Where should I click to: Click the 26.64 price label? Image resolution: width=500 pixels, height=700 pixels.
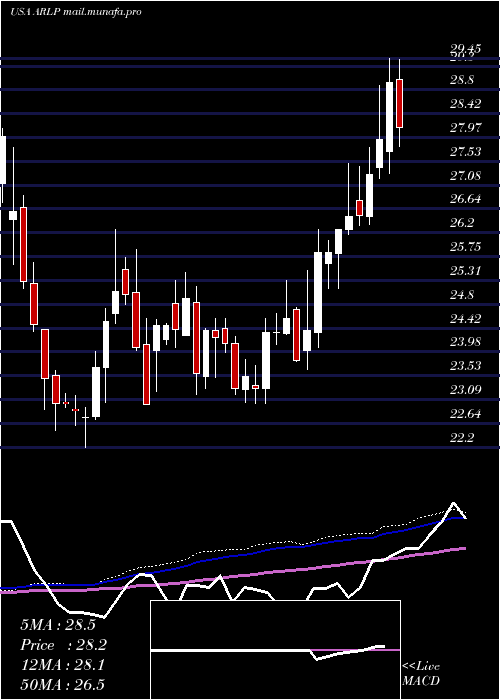(x=465, y=199)
